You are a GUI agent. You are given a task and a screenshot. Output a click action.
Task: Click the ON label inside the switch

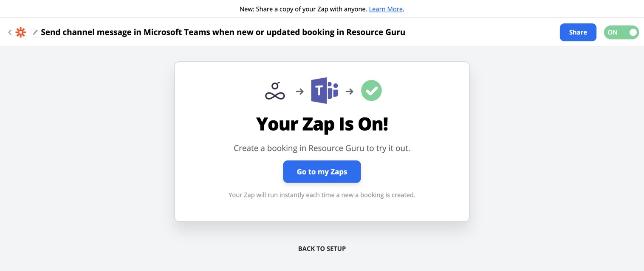tap(613, 32)
